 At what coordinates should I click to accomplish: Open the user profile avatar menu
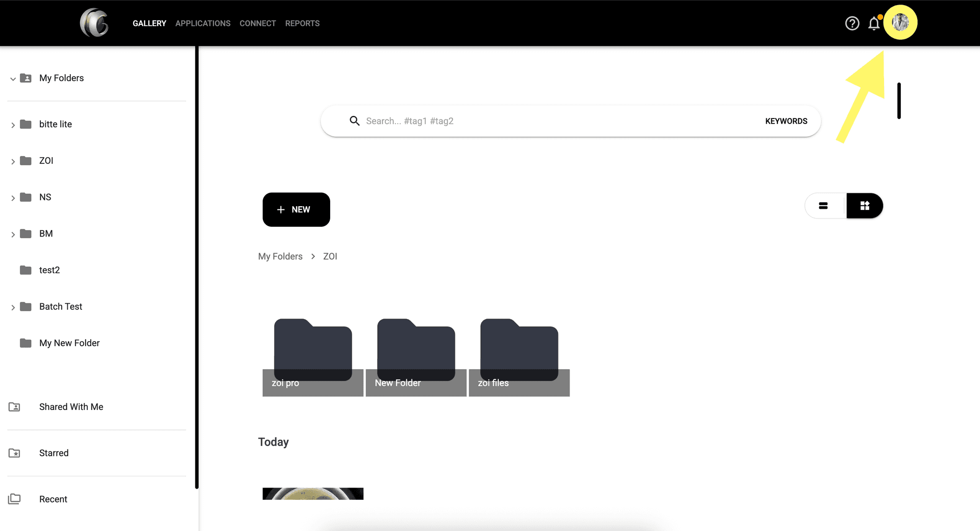click(900, 22)
